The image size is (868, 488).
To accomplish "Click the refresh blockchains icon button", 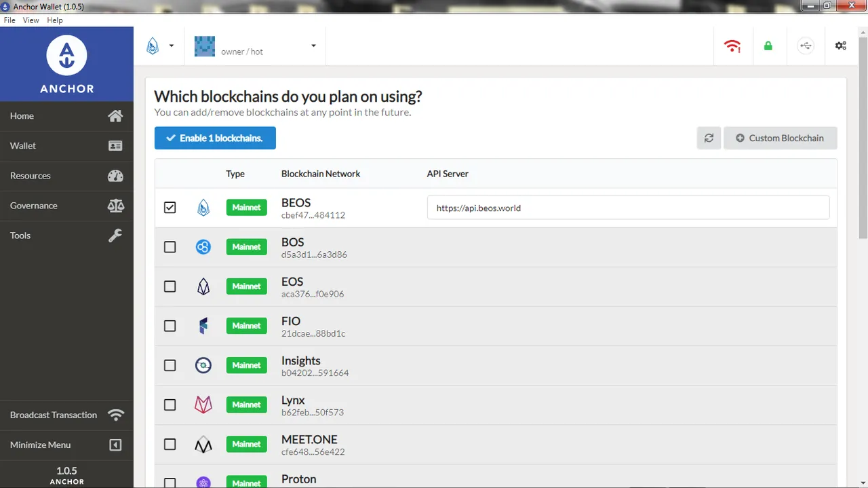I will 709,138.
